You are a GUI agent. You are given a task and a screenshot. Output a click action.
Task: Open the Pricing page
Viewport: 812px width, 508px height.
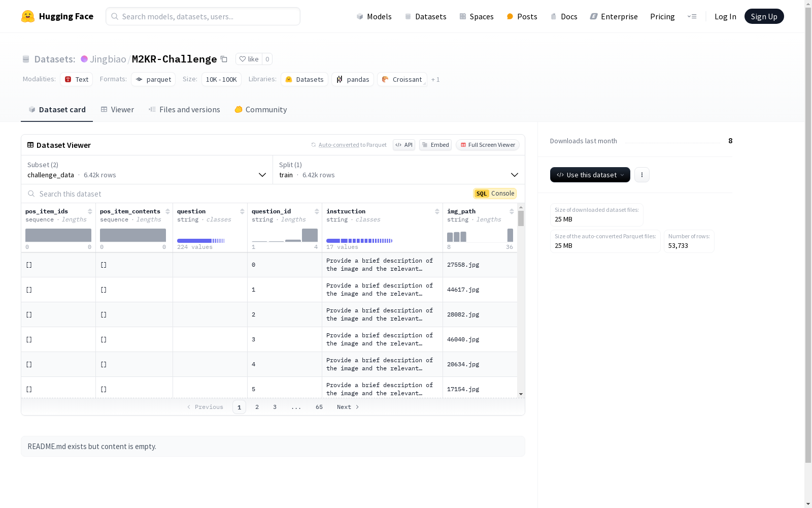tap(662, 16)
